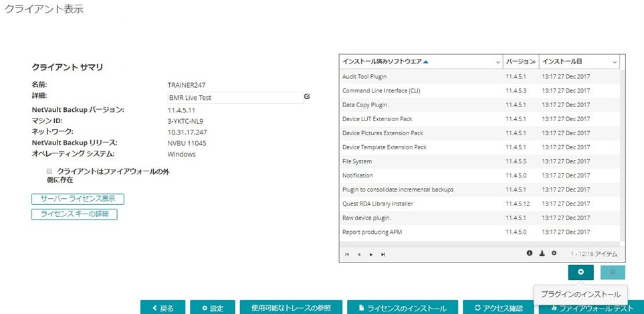Click the export download icon in table footer
Image resolution: width=644 pixels, height=314 pixels.
pos(542,253)
